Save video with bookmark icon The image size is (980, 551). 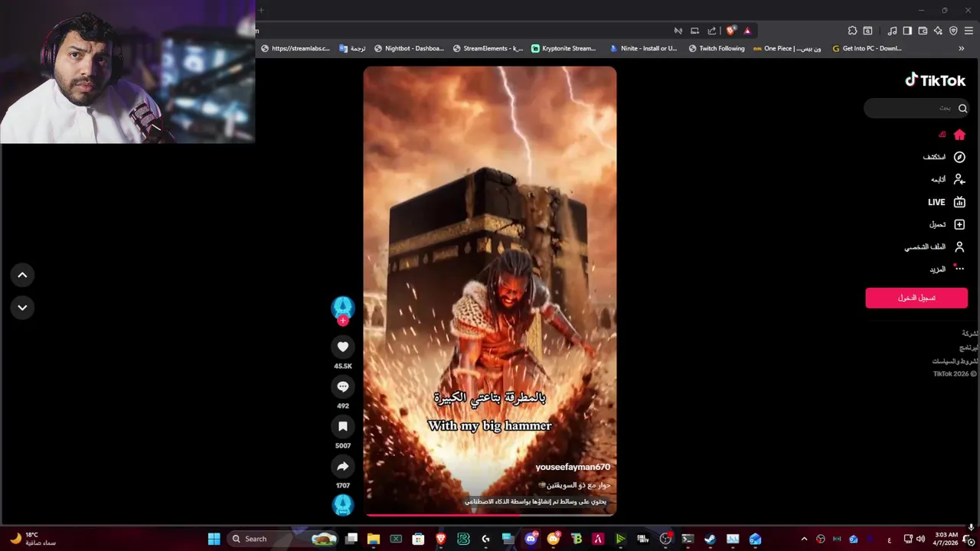coord(343,426)
